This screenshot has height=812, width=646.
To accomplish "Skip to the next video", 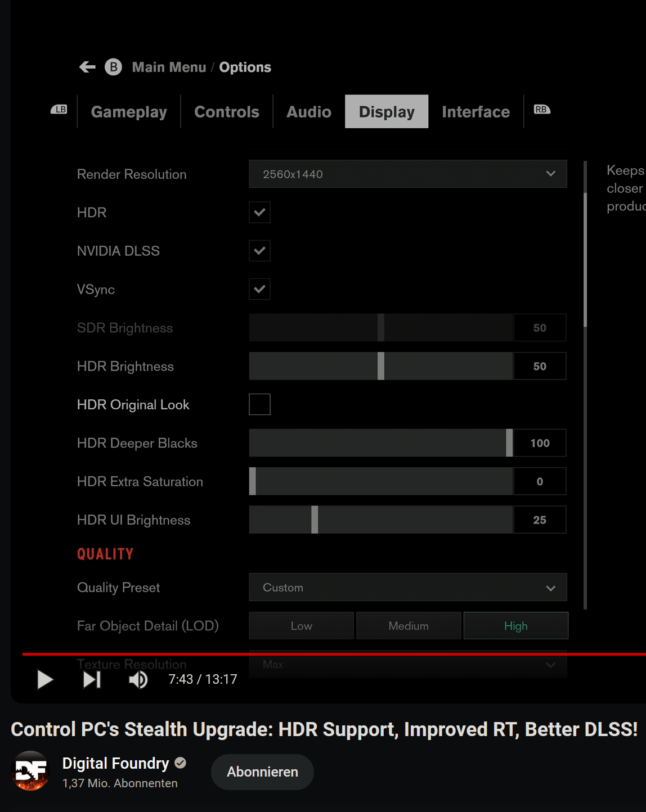I will [92, 679].
